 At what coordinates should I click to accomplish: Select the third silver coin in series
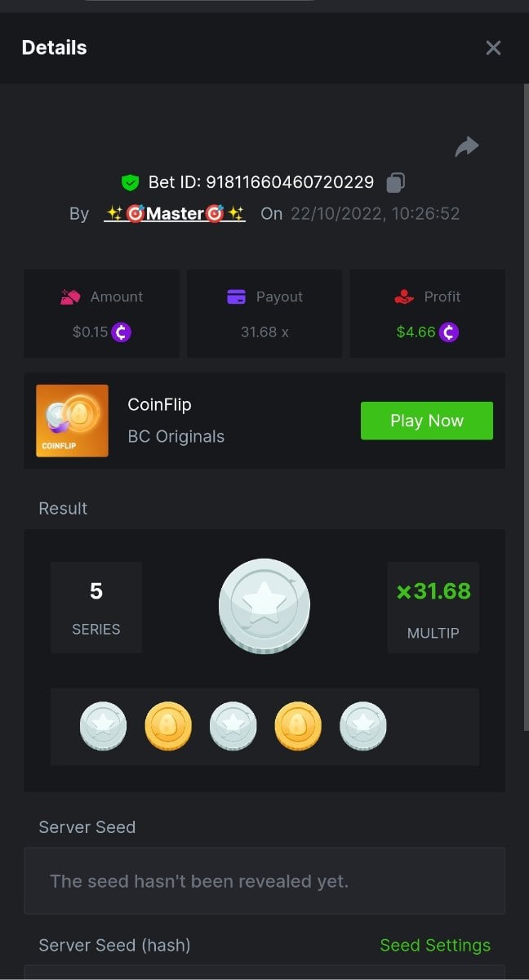click(x=233, y=726)
